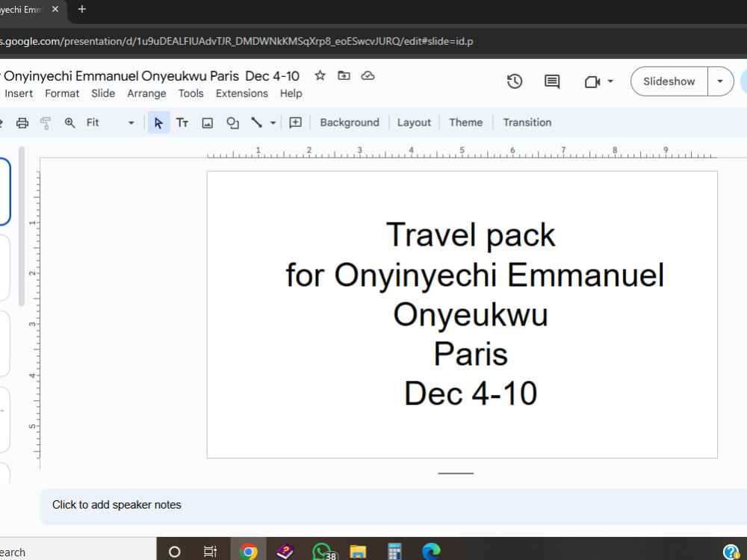
Task: Click the speaker notes divider handle
Action: [456, 473]
